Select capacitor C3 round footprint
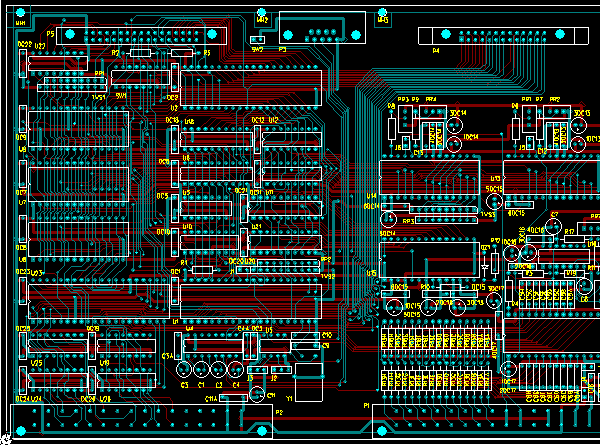Screen dimensions: 600x445 click(x=184, y=370)
